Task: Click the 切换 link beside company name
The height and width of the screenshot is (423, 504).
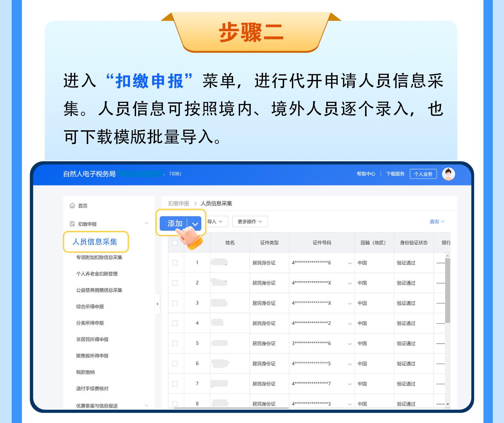Action: pos(175,174)
